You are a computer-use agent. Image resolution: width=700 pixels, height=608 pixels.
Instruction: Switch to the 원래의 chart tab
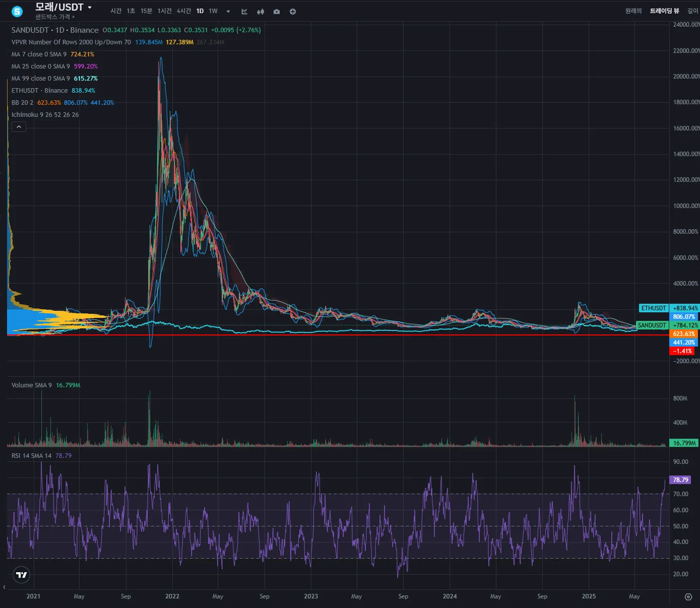coord(633,11)
